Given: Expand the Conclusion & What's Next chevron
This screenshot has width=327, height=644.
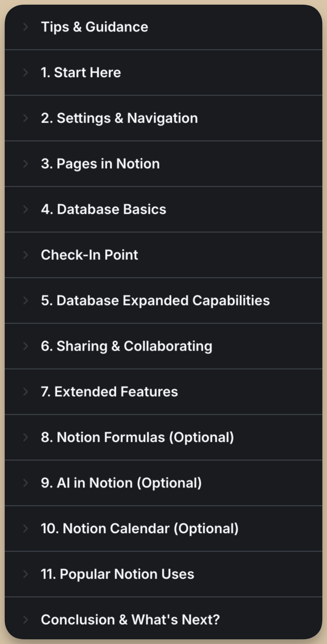Looking at the screenshot, I should click(x=25, y=620).
